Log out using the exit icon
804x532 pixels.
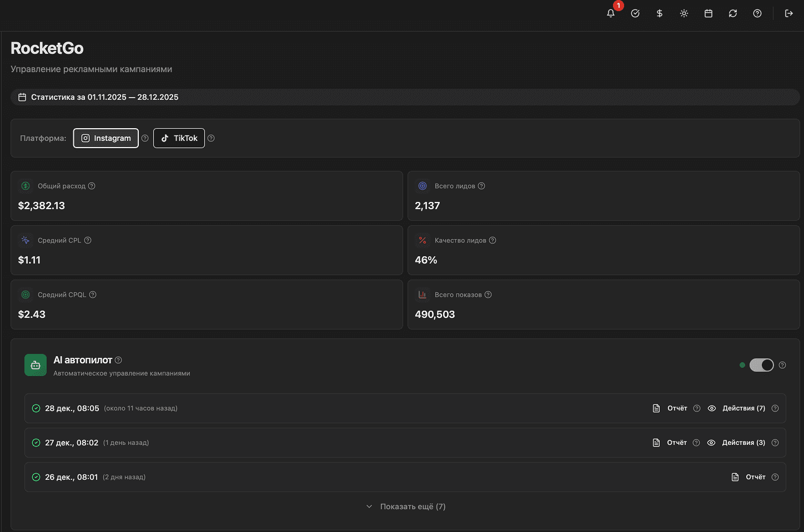point(788,13)
